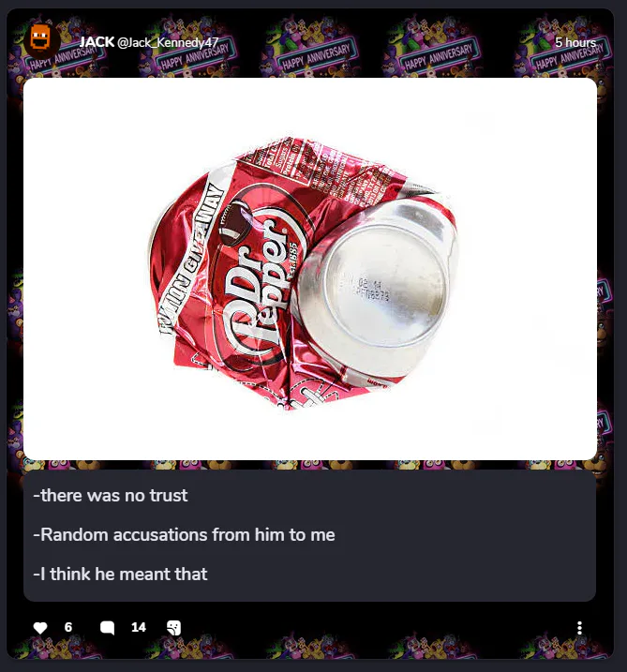Screen dimensions: 627x672
Task: Select the 'I think he meant that' line
Action: pyautogui.click(x=120, y=575)
